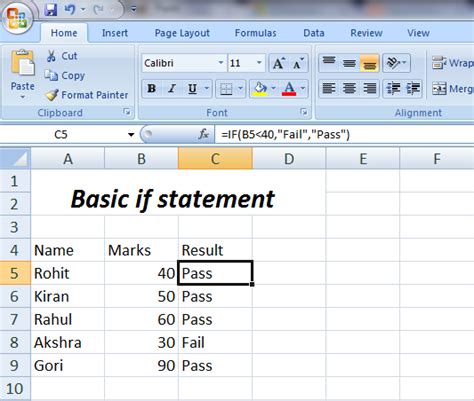Image resolution: width=474 pixels, height=401 pixels.
Task: Open the borders dropdown arrow
Action: [x=240, y=88]
